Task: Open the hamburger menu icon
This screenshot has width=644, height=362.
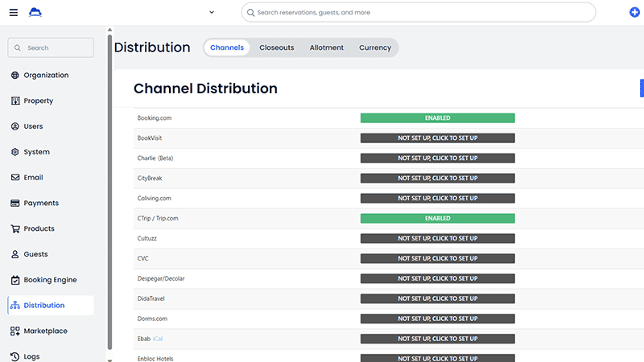Action: (x=14, y=12)
